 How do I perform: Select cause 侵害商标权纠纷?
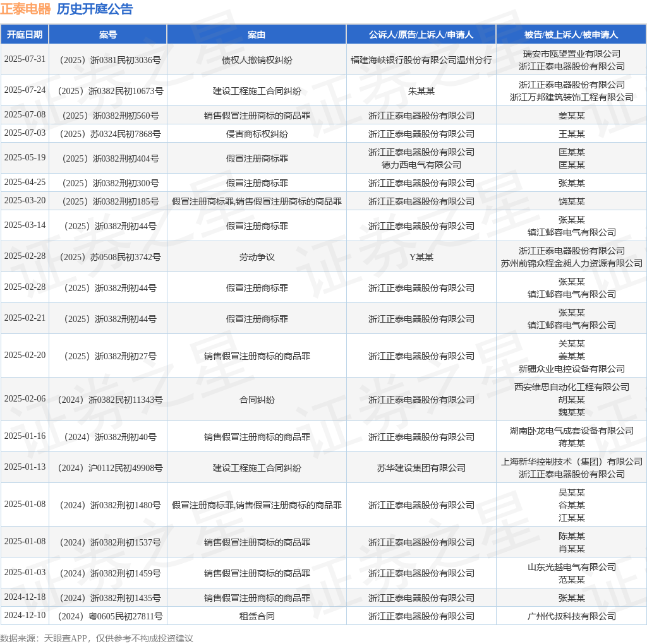coord(257,134)
